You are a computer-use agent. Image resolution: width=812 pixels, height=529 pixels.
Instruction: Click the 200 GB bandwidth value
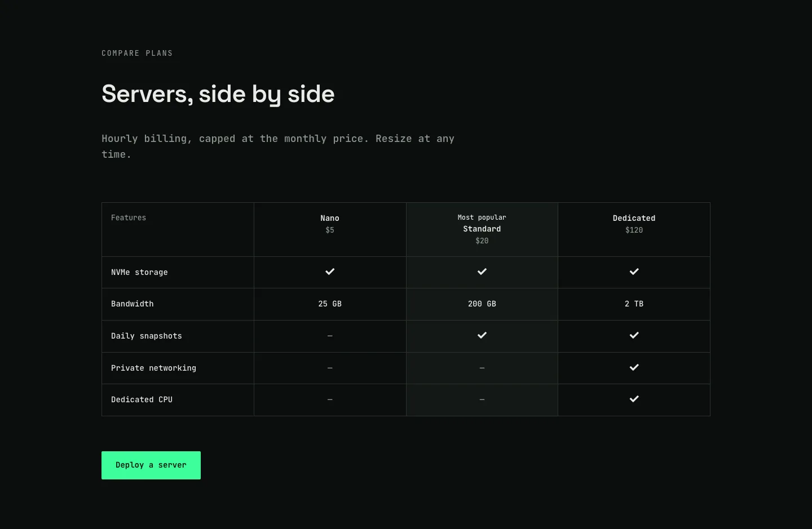pyautogui.click(x=482, y=304)
